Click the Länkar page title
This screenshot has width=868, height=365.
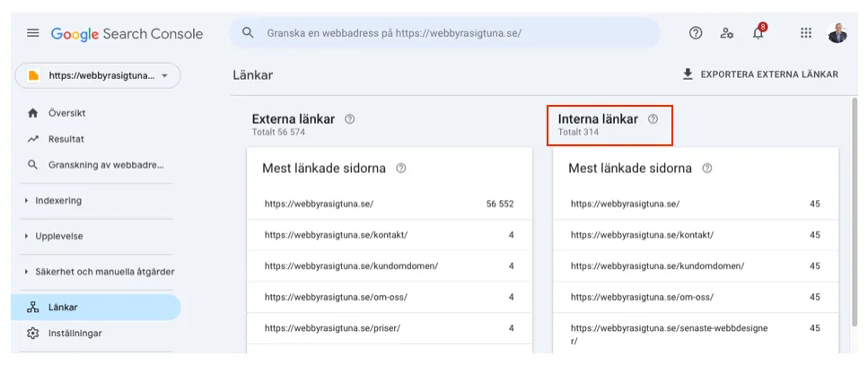253,75
